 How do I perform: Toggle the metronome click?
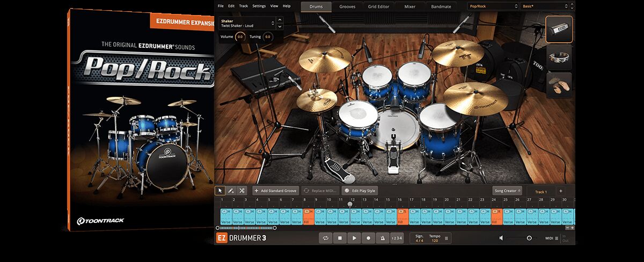(382, 238)
